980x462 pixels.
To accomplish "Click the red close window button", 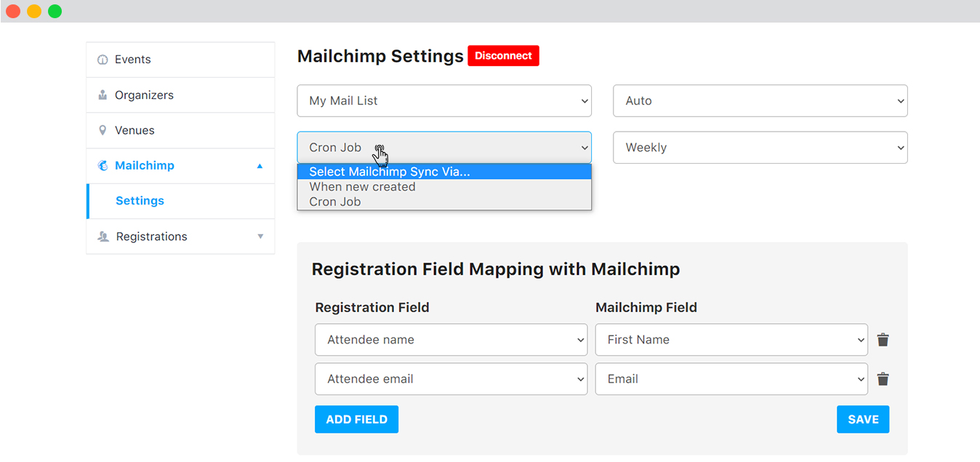I will click(13, 11).
